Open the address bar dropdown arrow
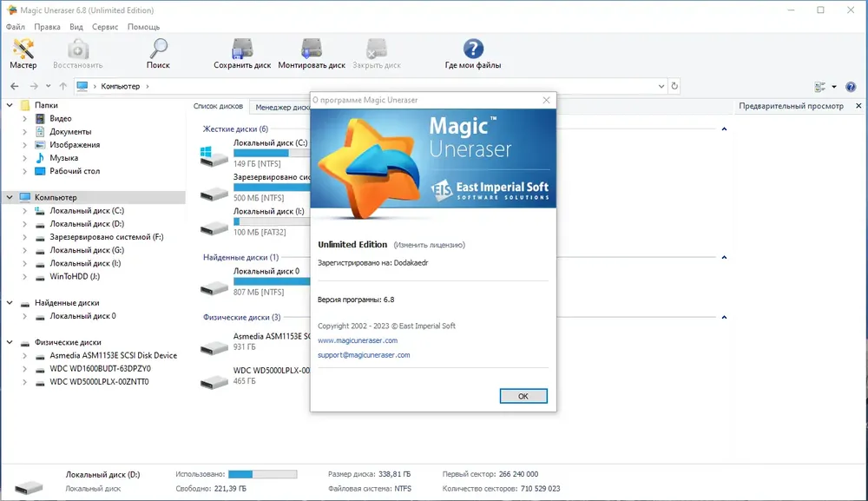 661,86
